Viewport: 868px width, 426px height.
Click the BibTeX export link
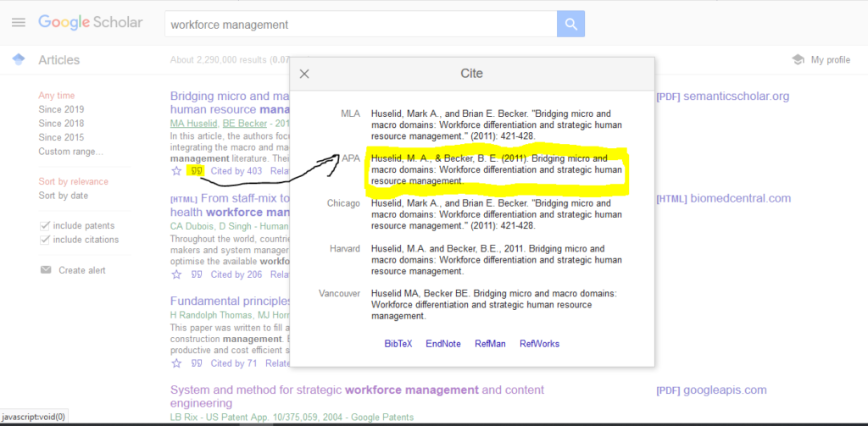pyautogui.click(x=398, y=344)
